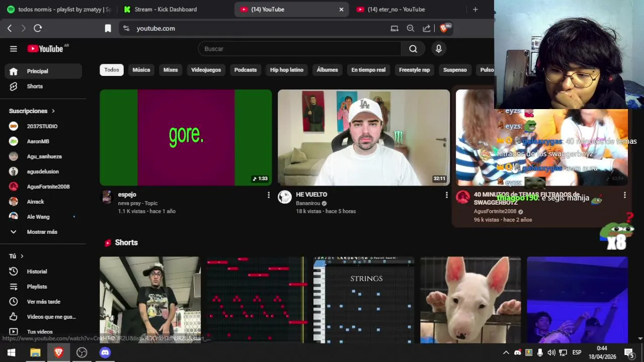Play the HE VUELTO video thumbnail
Image resolution: width=644 pixels, height=362 pixels.
point(364,138)
